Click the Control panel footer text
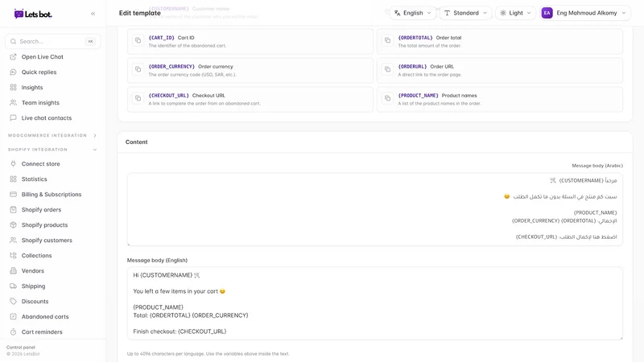The image size is (644, 362). (x=21, y=348)
